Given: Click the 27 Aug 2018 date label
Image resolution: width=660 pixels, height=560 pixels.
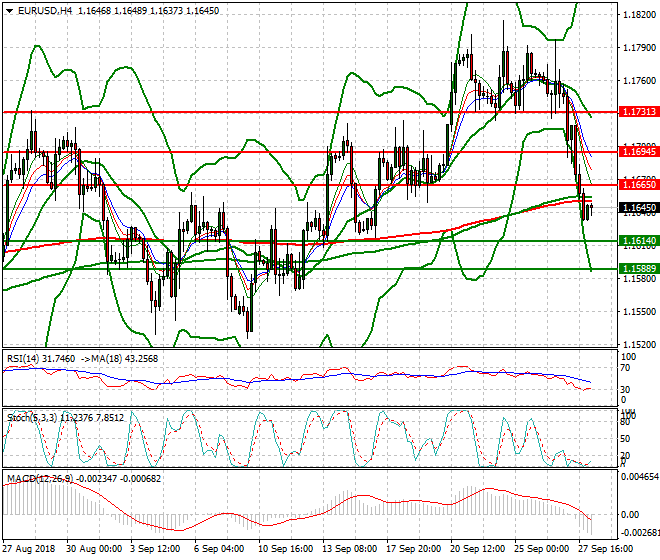Looking at the screenshot, I should (29, 549).
